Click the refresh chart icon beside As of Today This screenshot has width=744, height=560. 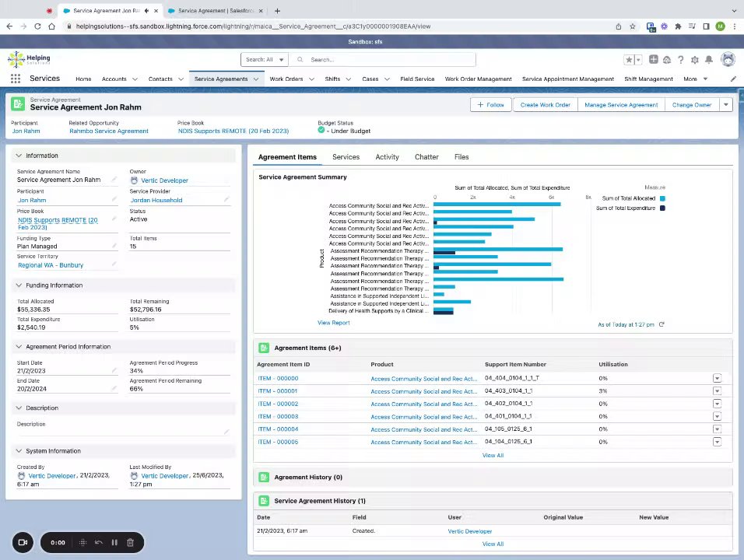click(662, 324)
